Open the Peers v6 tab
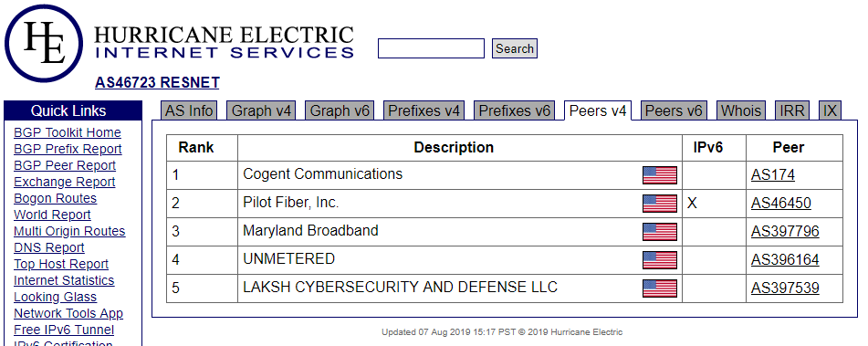 coord(674,110)
